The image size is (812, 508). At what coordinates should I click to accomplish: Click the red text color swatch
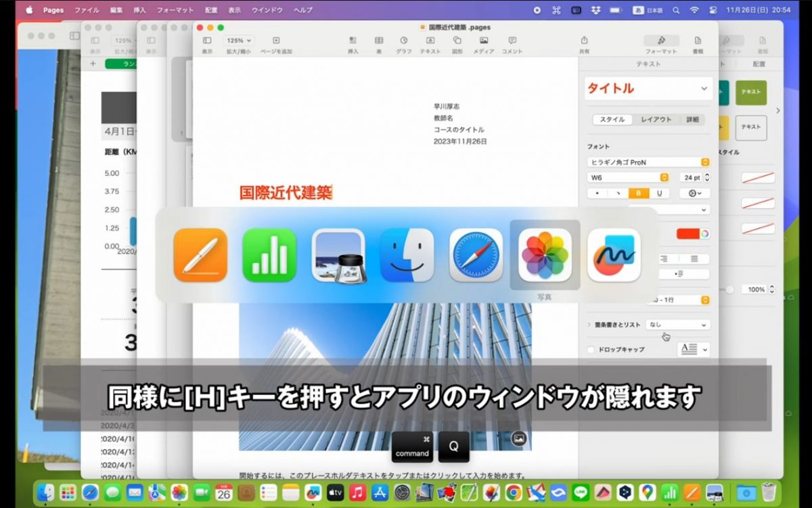click(x=687, y=233)
